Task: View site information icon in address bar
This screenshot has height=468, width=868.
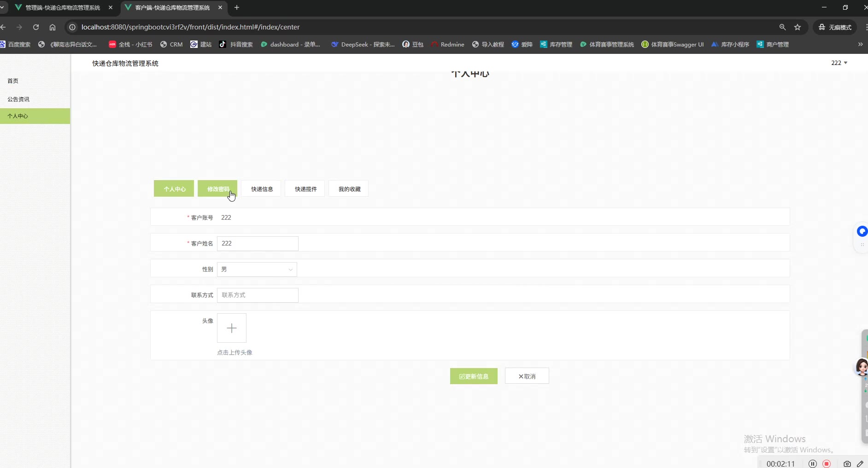Action: (72, 27)
